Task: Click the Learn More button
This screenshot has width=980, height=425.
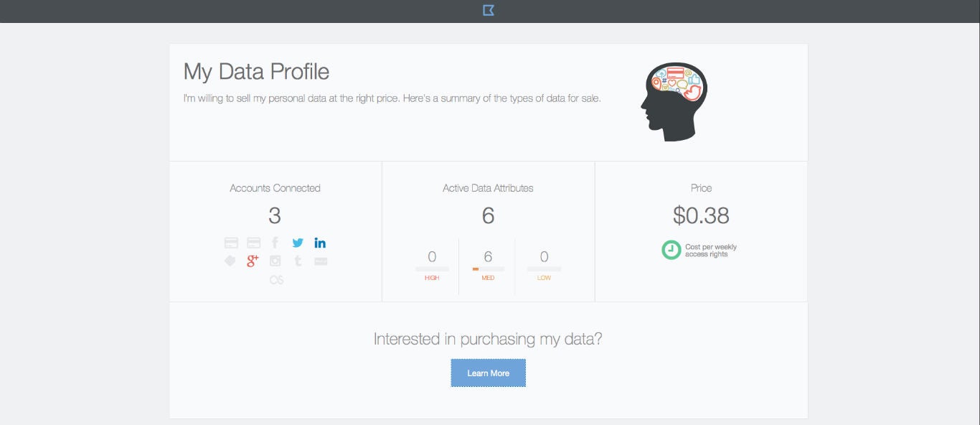Action: coord(489,373)
